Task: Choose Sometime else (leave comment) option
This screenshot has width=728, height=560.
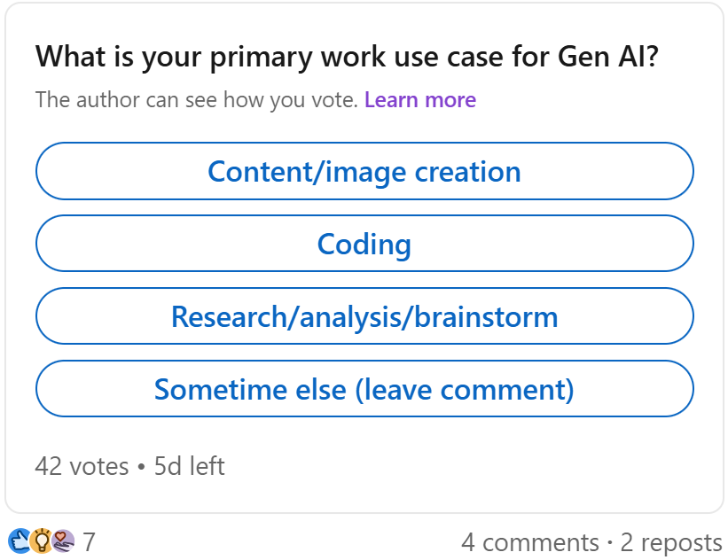Action: click(x=364, y=388)
